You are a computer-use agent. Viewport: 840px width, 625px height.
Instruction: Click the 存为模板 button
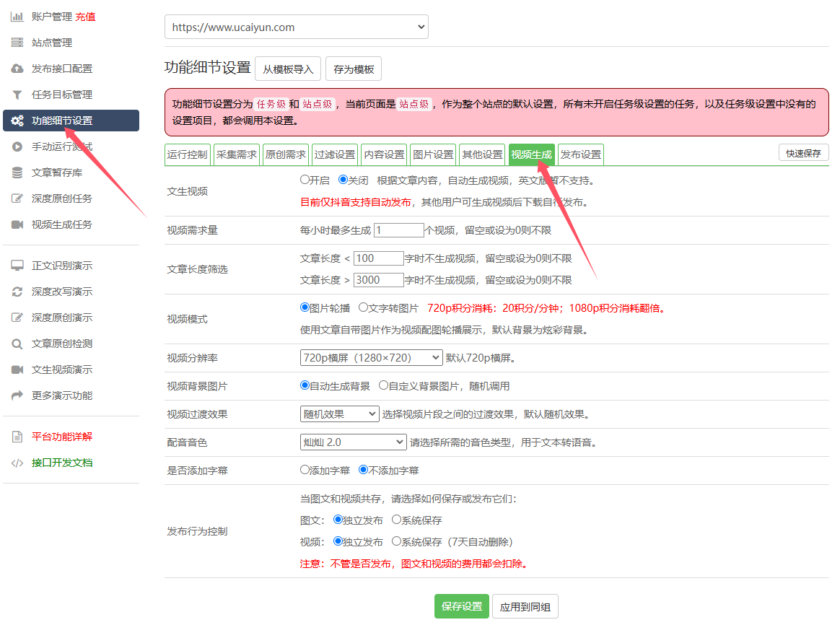pyautogui.click(x=354, y=69)
